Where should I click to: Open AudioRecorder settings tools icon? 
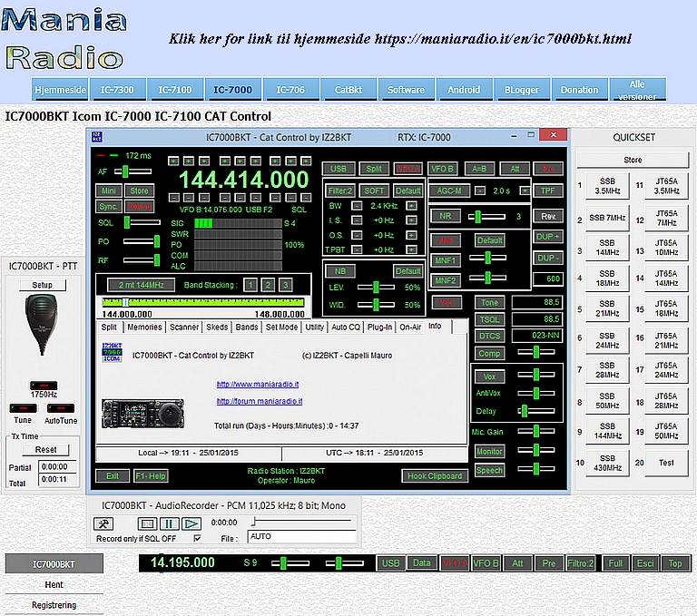[103, 524]
